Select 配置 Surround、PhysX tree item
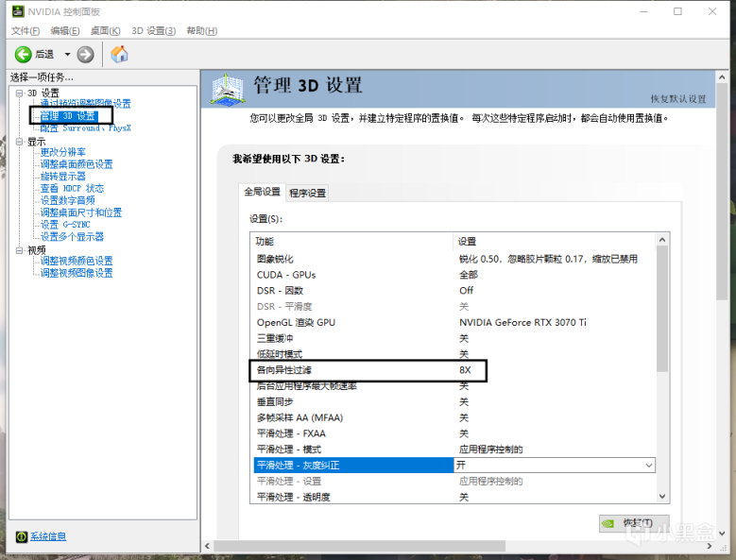The image size is (736, 560). coord(85,128)
